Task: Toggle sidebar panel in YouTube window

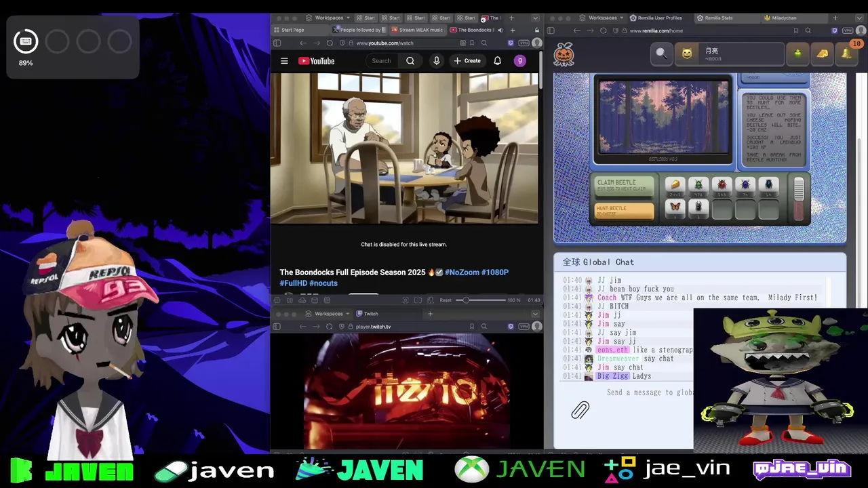Action: (x=277, y=43)
